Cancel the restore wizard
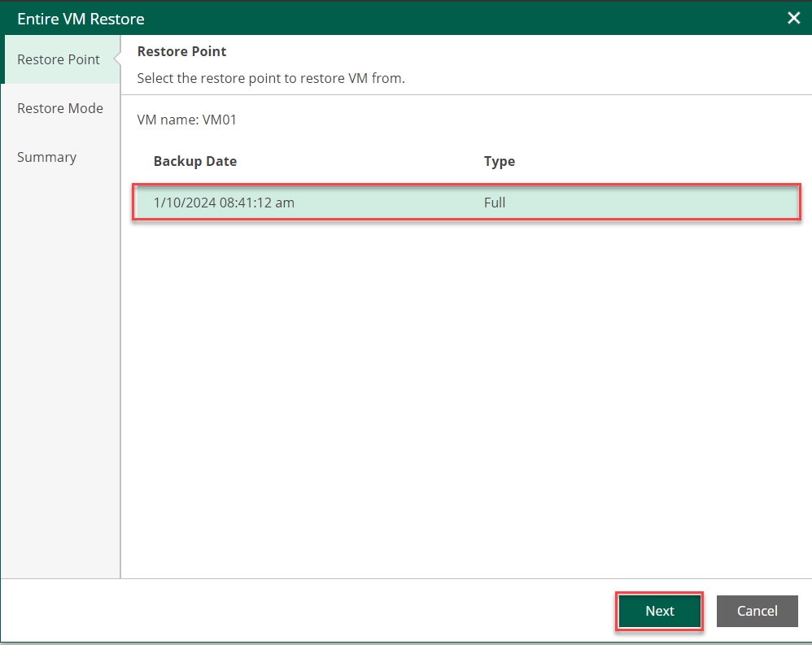The width and height of the screenshot is (812, 645). 757,611
